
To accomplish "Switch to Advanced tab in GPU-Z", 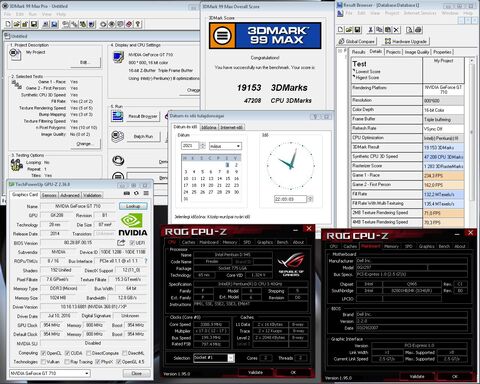I will [x=70, y=195].
